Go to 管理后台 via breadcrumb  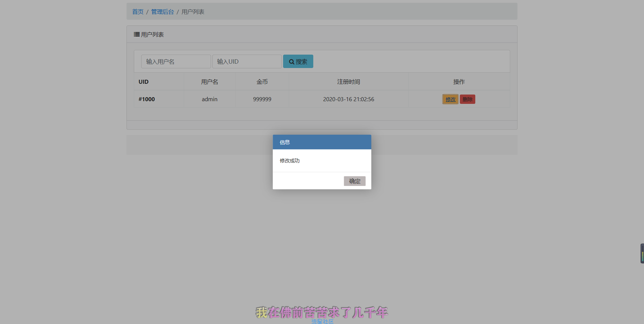(x=162, y=12)
